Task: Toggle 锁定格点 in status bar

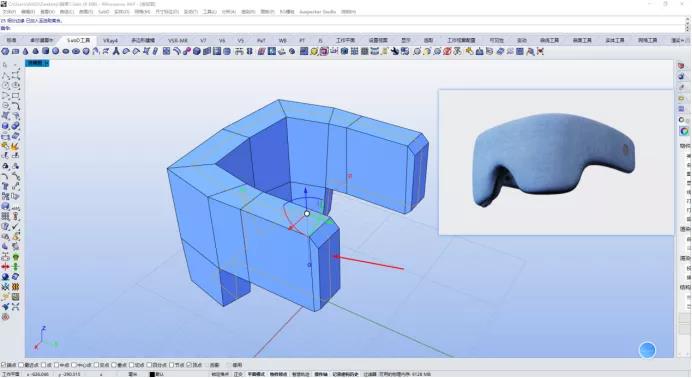Action: (x=220, y=374)
